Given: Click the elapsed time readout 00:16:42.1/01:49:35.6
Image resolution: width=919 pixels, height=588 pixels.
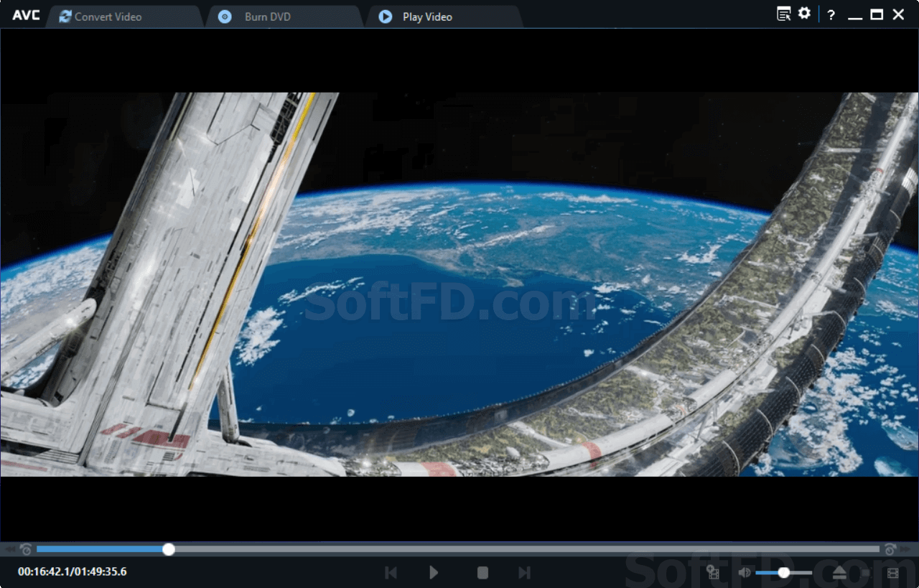Looking at the screenshot, I should point(73,571).
